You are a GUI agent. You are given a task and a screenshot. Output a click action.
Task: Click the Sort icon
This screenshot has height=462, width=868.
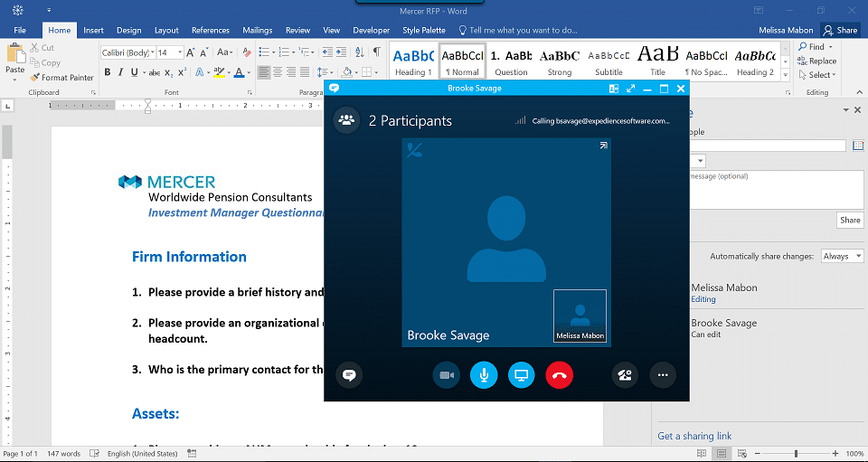pos(360,52)
